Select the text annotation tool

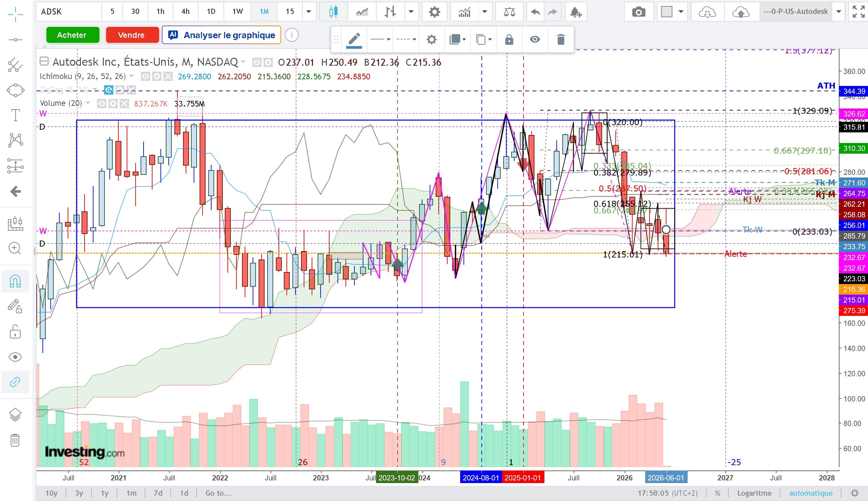(x=15, y=115)
